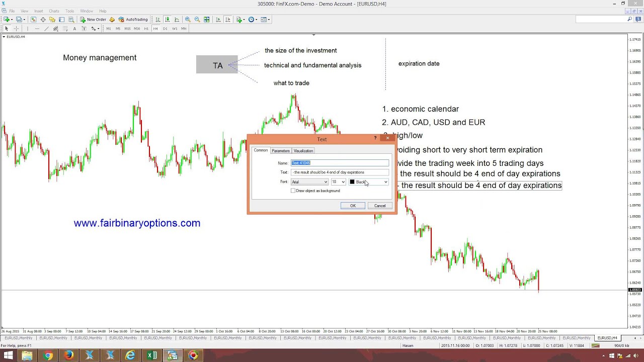The height and width of the screenshot is (362, 644).
Task: Click the dialog help question mark
Action: (375, 138)
